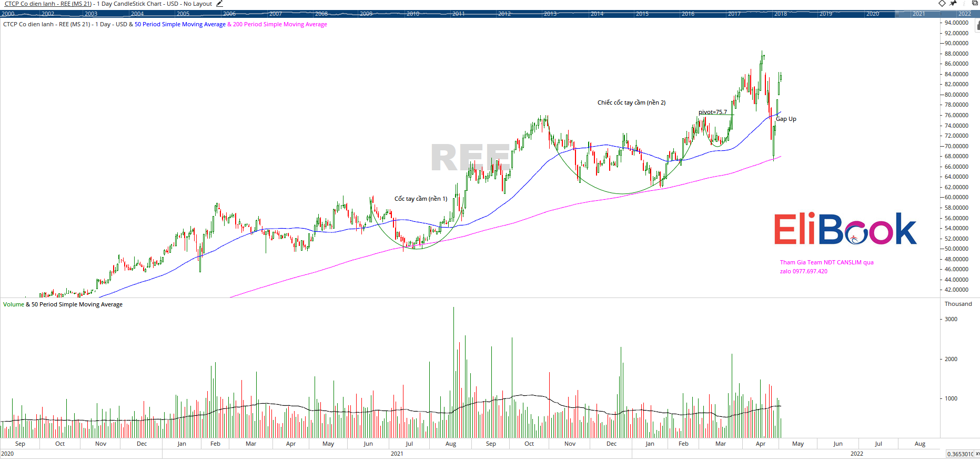Pin the chart with the pushpin icon
This screenshot has height=462, width=980.
953,4
